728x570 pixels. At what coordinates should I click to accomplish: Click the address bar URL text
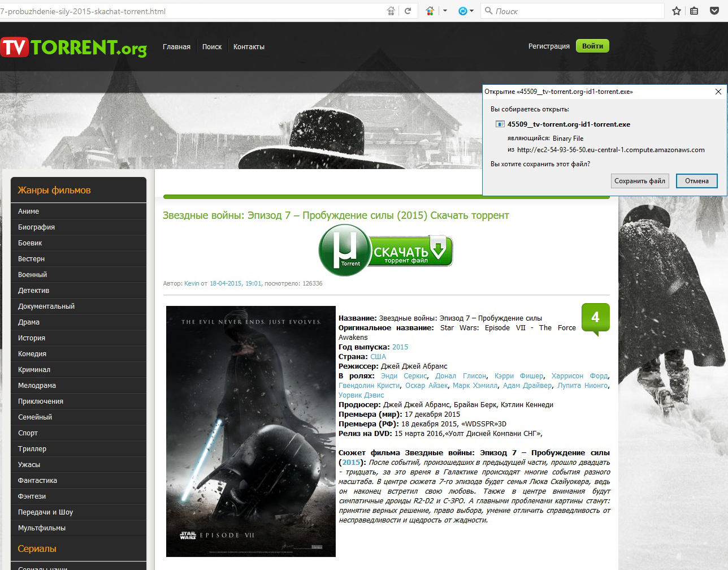tap(83, 11)
